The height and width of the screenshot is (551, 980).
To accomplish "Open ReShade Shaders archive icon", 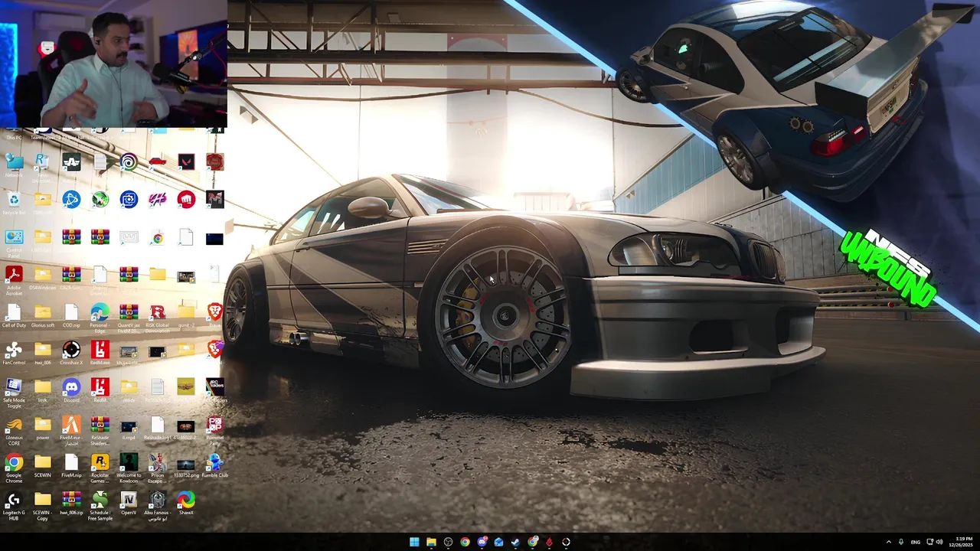I will click(x=100, y=430).
